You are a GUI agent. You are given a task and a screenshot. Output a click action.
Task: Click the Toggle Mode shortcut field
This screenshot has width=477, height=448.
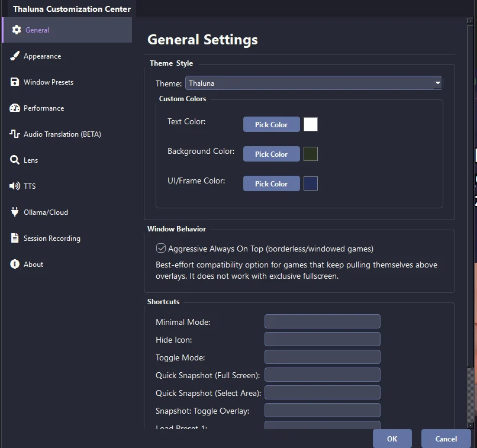323,357
